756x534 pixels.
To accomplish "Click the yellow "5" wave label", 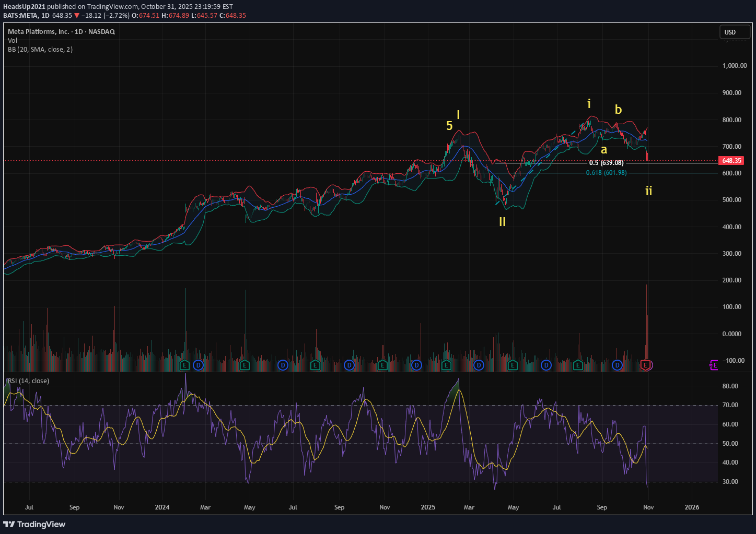I will click(449, 125).
